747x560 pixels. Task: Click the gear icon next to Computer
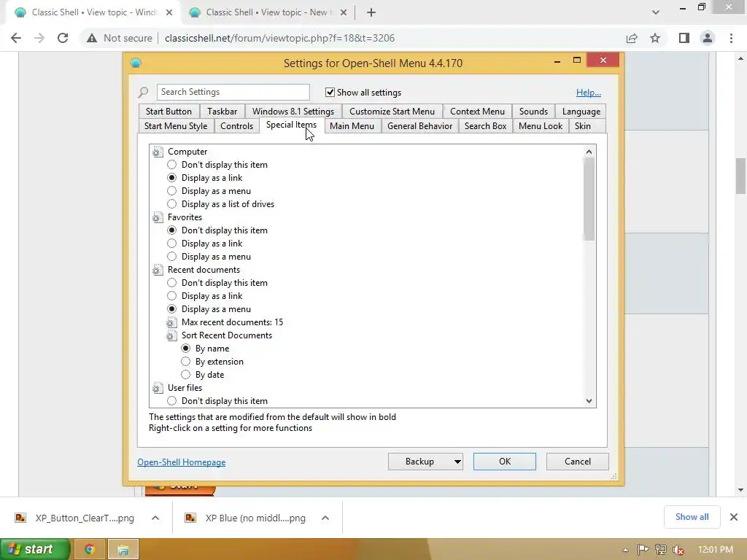point(158,152)
